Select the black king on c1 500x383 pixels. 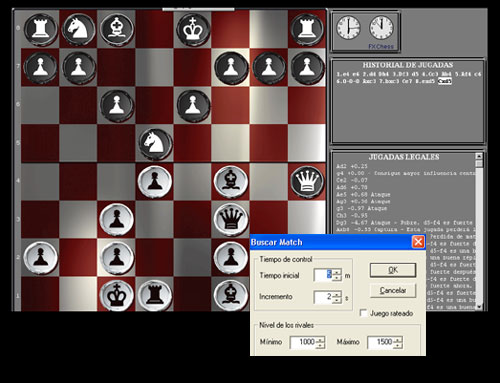click(117, 295)
